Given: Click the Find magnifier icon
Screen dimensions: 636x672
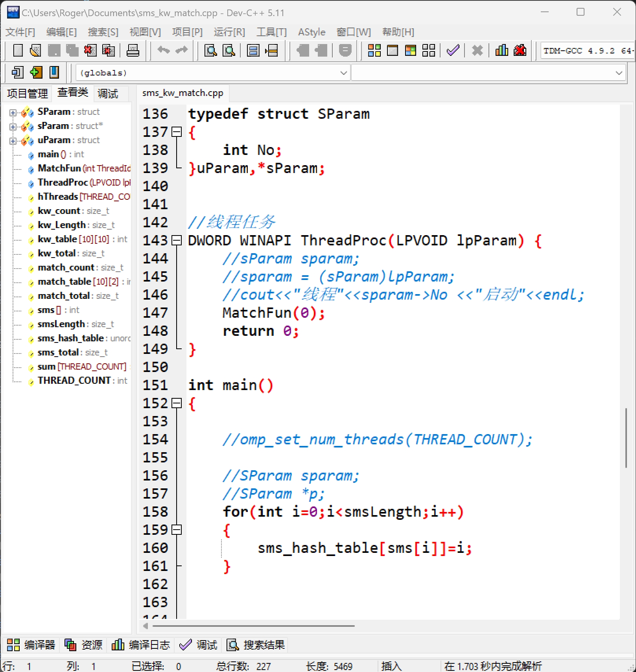Looking at the screenshot, I should [x=211, y=50].
